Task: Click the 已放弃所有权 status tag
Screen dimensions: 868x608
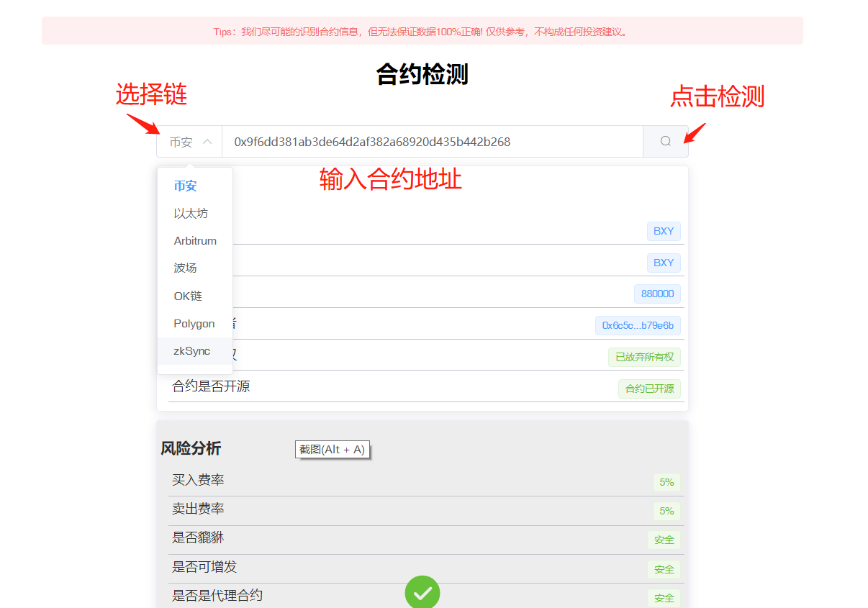Action: click(644, 357)
